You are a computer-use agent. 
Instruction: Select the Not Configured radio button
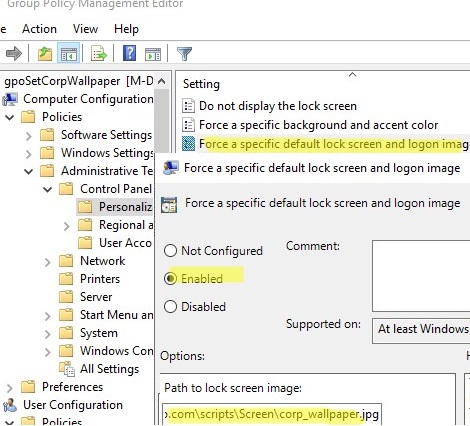[170, 250]
